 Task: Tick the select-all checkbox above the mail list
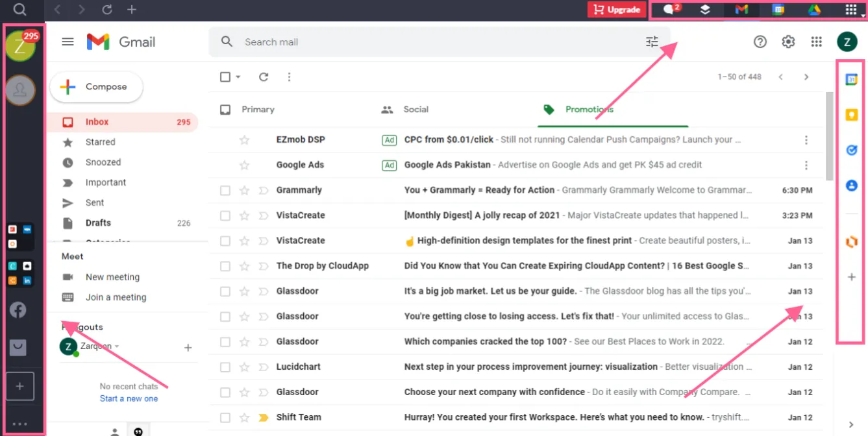[x=225, y=77]
